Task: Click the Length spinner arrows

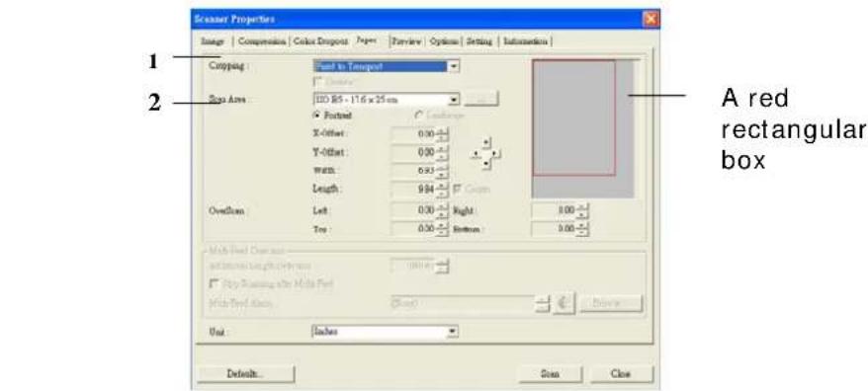Action: tap(442, 190)
